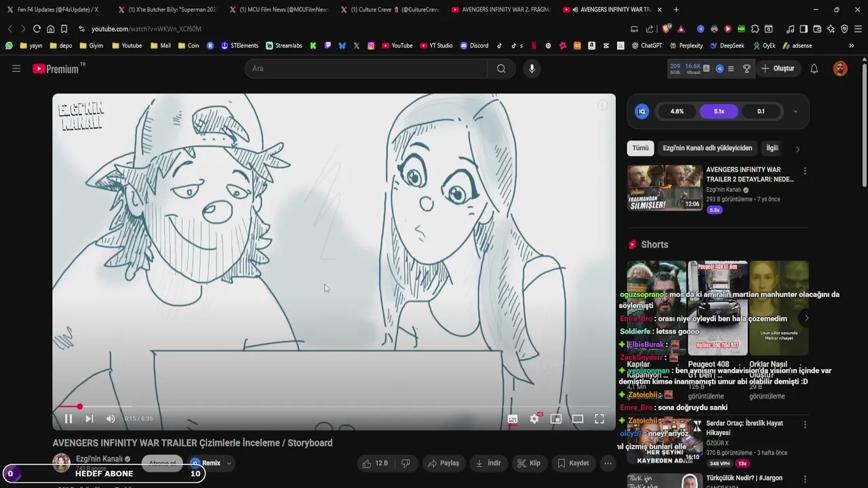The image size is (868, 488).
Task: Open the player settings gear
Action: 534,419
